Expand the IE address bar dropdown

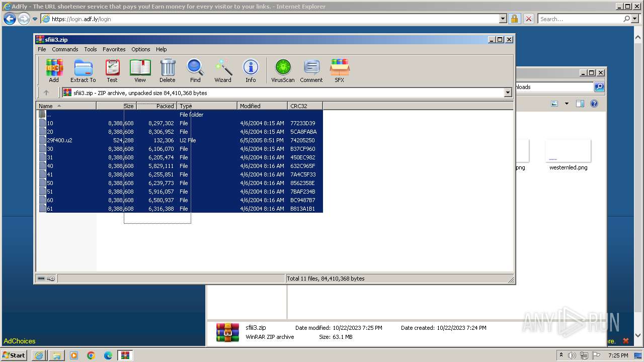(503, 19)
